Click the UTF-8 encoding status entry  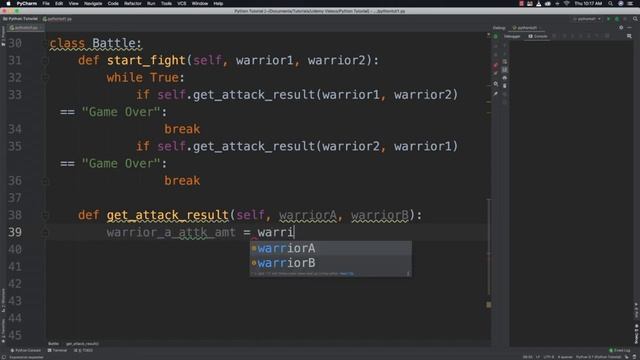(549, 357)
